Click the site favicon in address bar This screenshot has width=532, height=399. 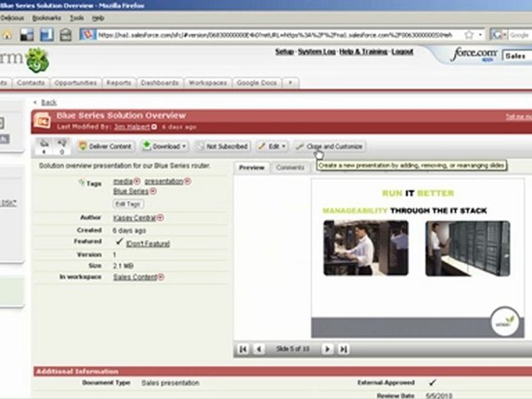point(88,34)
